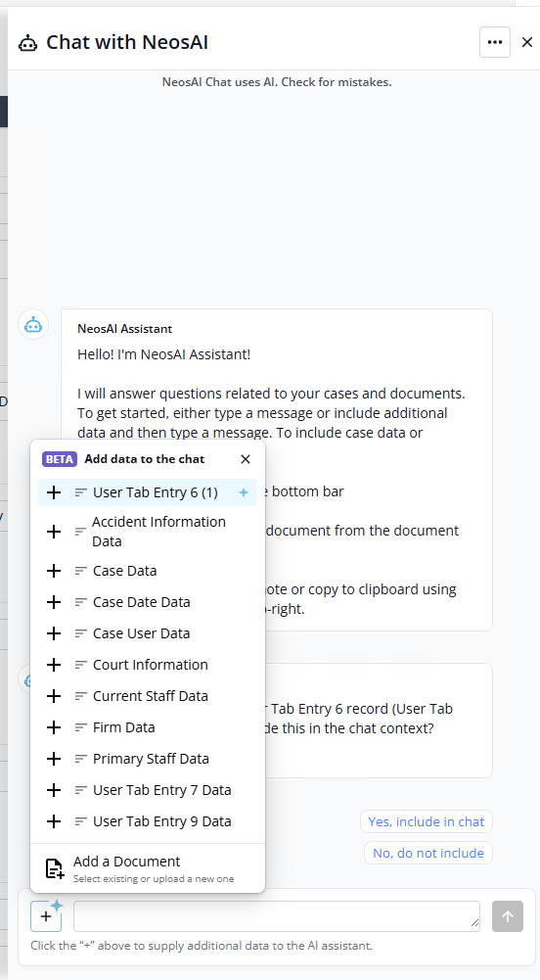Click No, do not include button
Viewport: 540px width, 980px height.
point(428,853)
